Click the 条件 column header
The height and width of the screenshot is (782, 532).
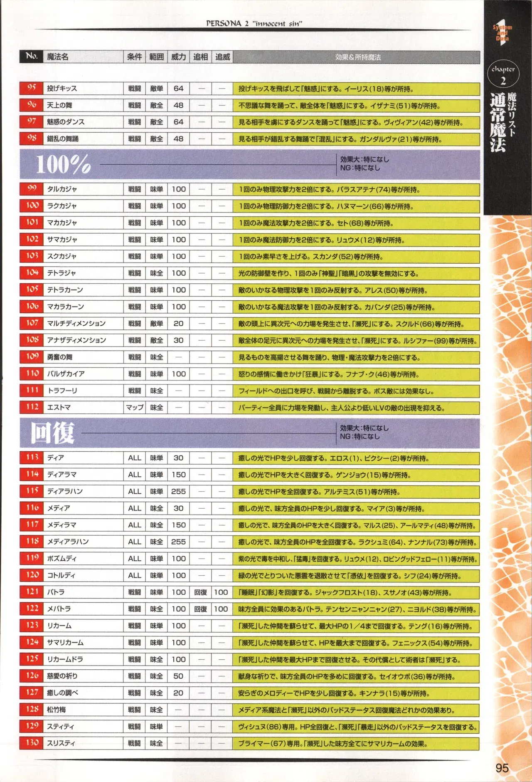(134, 57)
